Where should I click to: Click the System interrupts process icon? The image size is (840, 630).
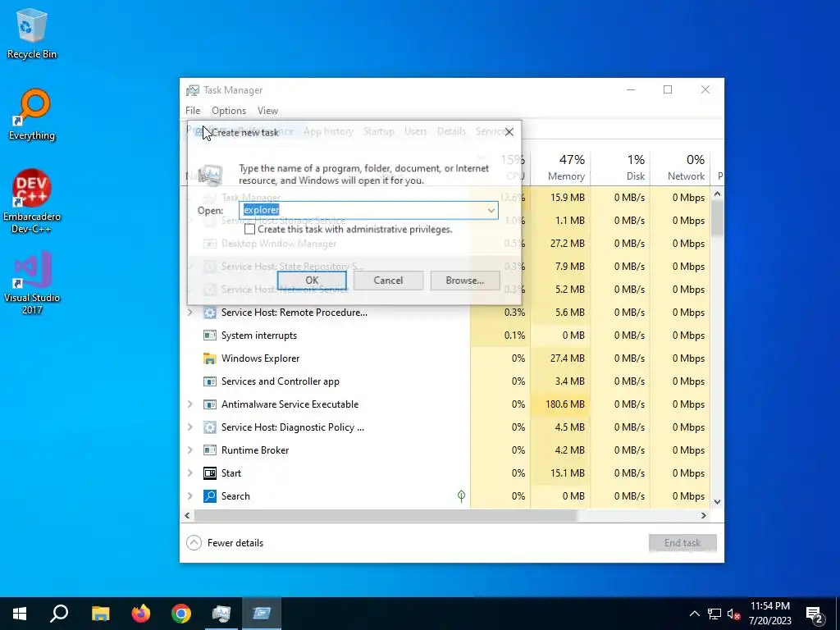(x=209, y=336)
